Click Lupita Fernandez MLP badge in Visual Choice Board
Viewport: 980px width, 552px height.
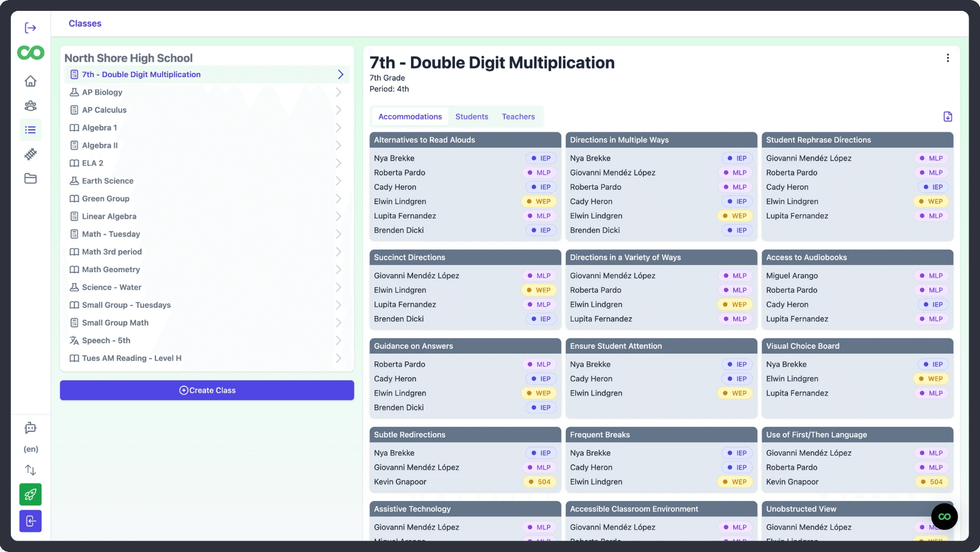(x=931, y=393)
